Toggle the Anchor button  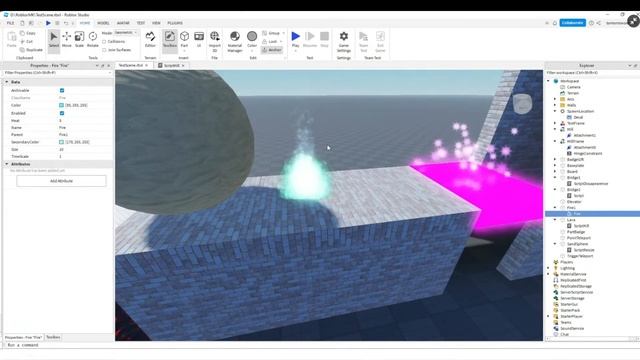(x=272, y=50)
